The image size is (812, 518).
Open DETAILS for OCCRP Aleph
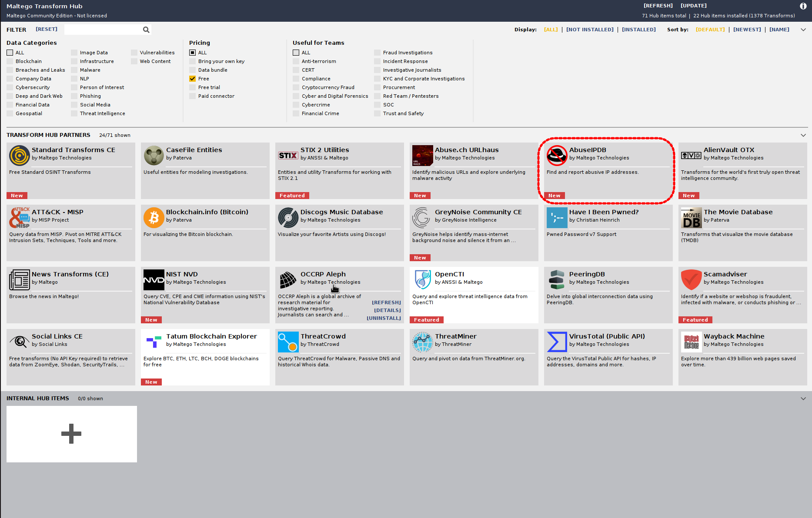(388, 310)
